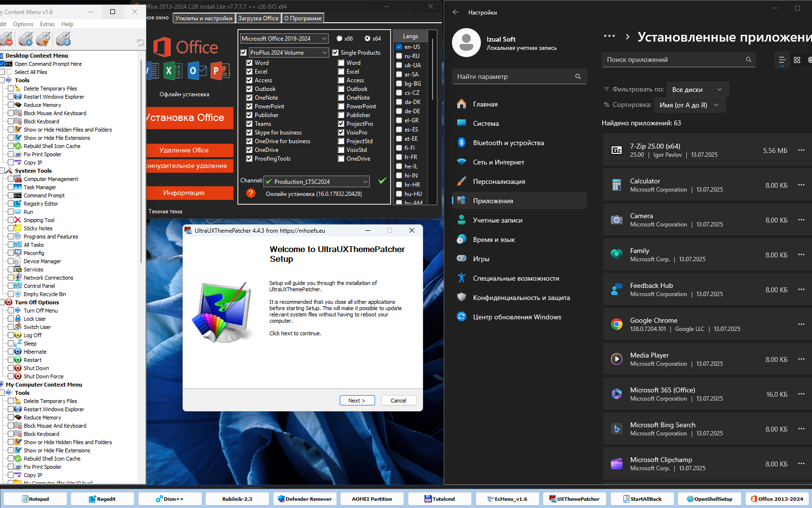
Task: Switch apps list to grid view
Action: (797, 60)
